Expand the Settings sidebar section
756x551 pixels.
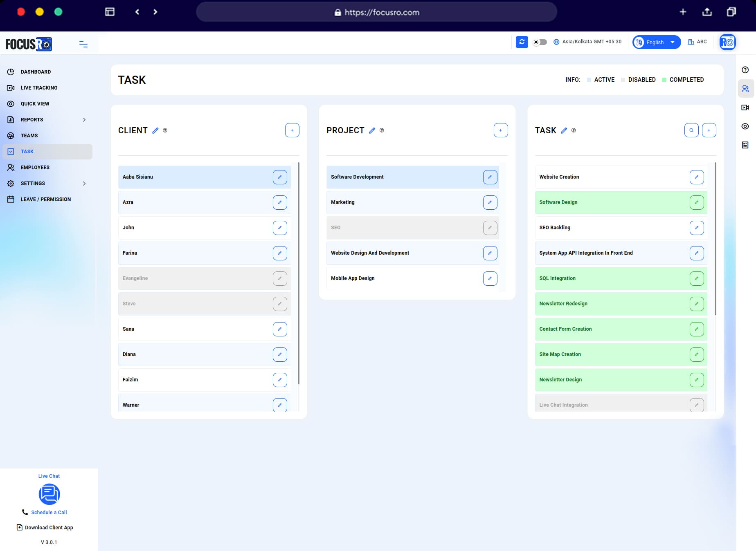coord(33,183)
